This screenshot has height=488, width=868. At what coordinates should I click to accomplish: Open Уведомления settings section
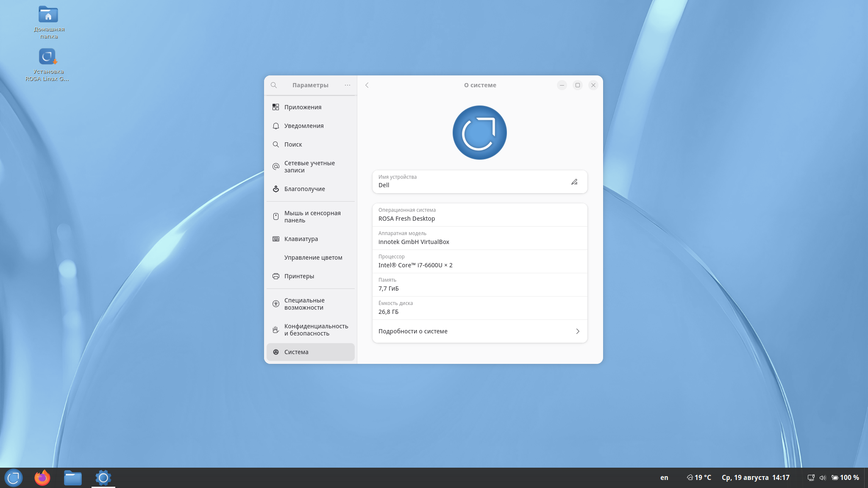[x=311, y=126]
